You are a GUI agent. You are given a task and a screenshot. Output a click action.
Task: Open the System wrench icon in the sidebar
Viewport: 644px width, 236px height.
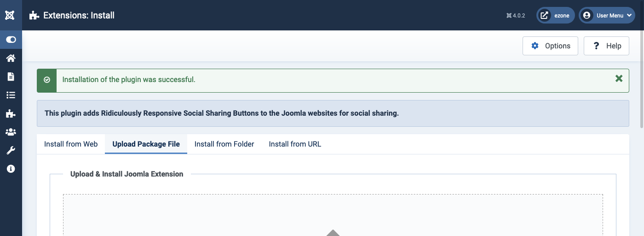point(11,150)
